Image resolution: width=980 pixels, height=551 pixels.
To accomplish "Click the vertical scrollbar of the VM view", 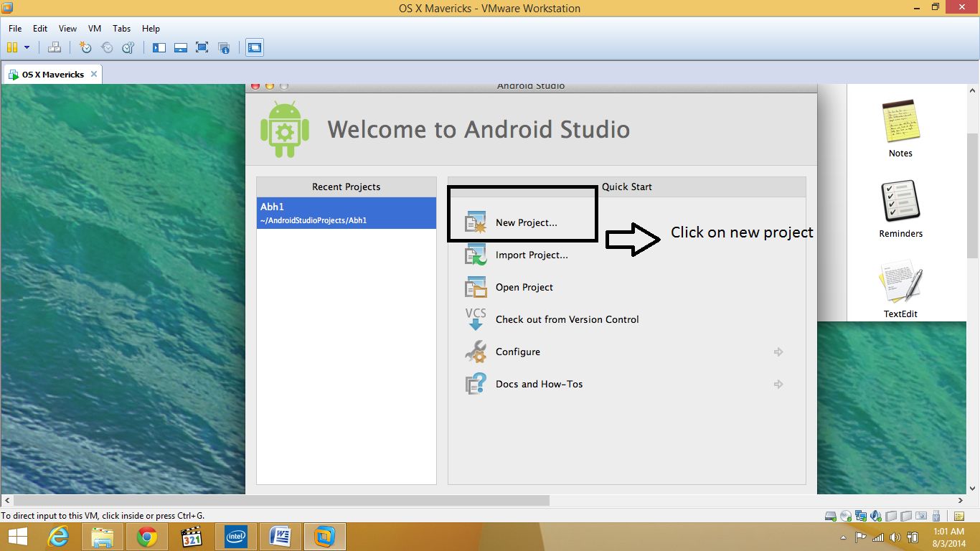I will [x=974, y=196].
